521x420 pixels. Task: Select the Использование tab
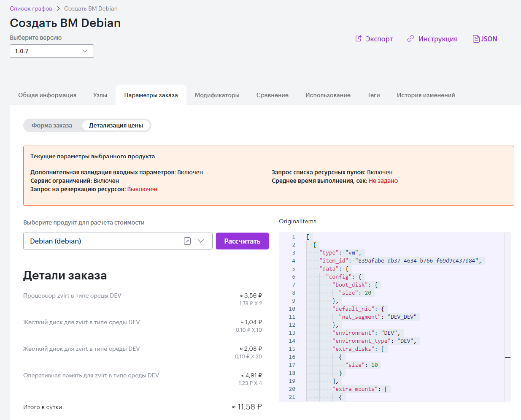click(x=328, y=95)
